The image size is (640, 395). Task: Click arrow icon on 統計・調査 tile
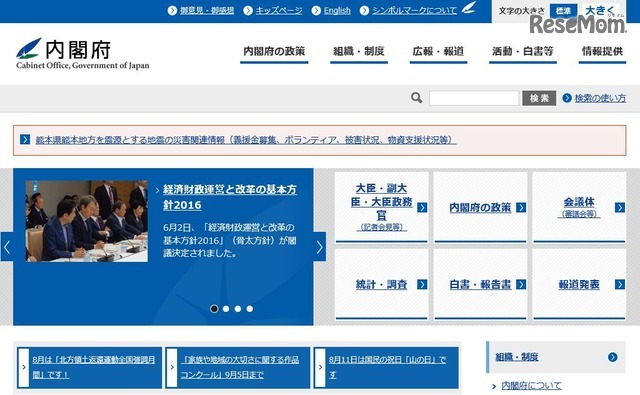[x=422, y=284]
